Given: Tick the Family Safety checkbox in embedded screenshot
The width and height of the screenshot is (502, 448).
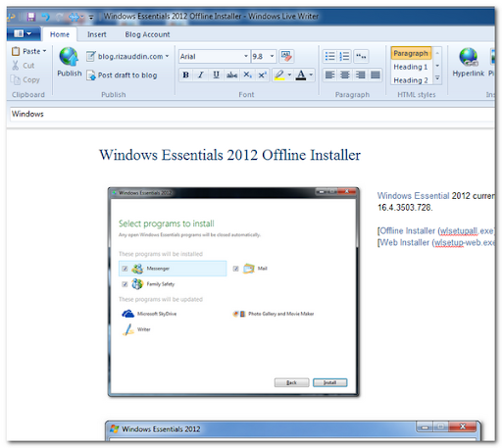Looking at the screenshot, I should click(125, 284).
